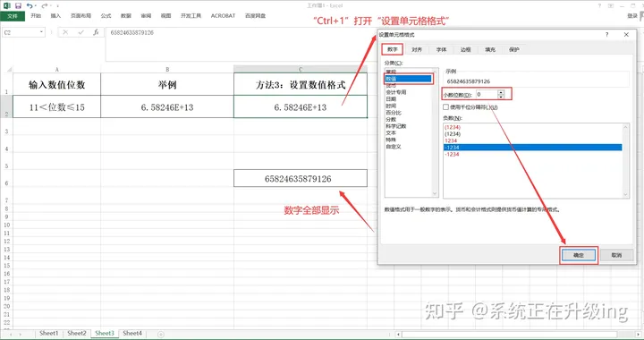The height and width of the screenshot is (340, 644).
Task: Switch to the Sheet1 tab
Action: click(x=49, y=334)
